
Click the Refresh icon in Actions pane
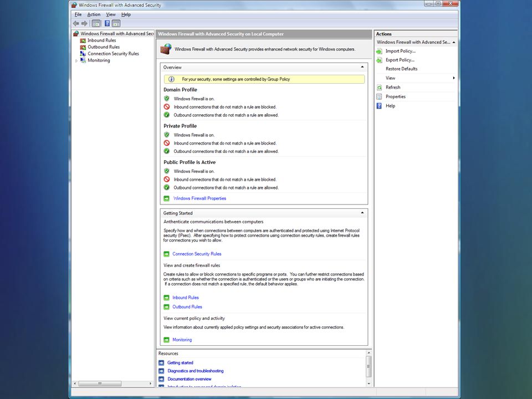pos(379,88)
